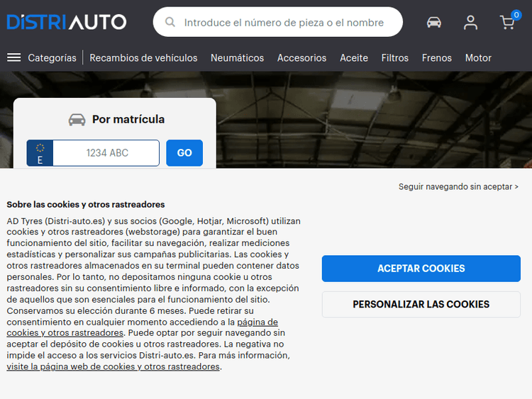Open the Neumáticos section
The width and height of the screenshot is (532, 399).
237,58
